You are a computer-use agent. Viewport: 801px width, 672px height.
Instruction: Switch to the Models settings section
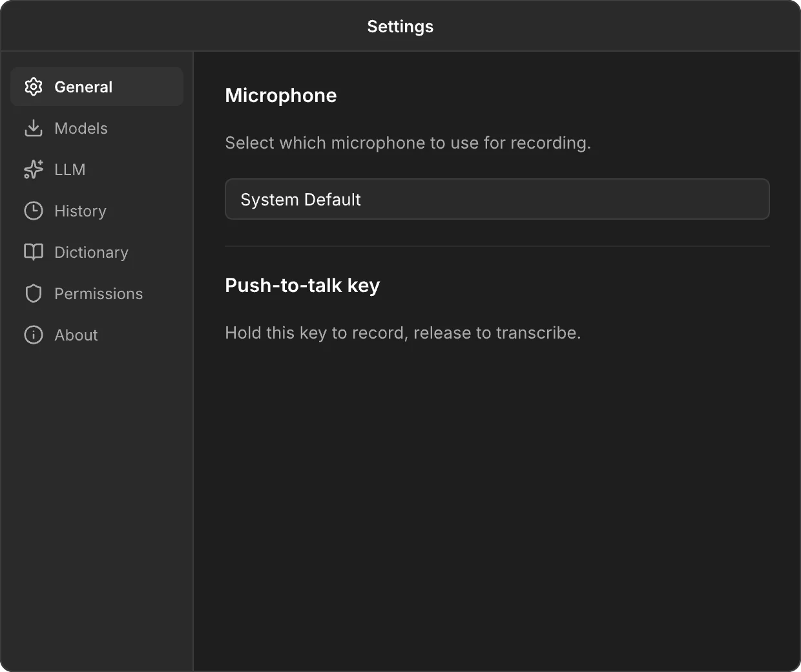81,128
